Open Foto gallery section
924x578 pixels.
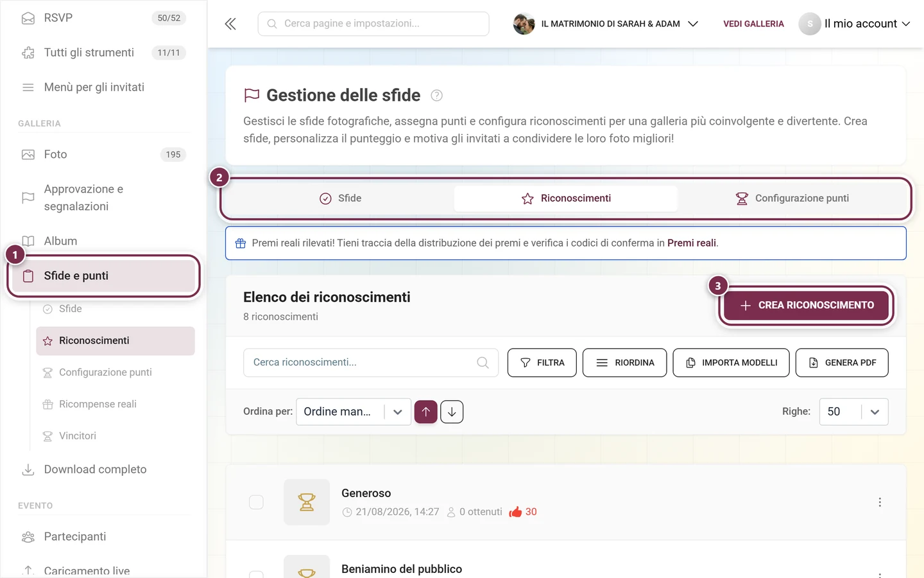(103, 155)
